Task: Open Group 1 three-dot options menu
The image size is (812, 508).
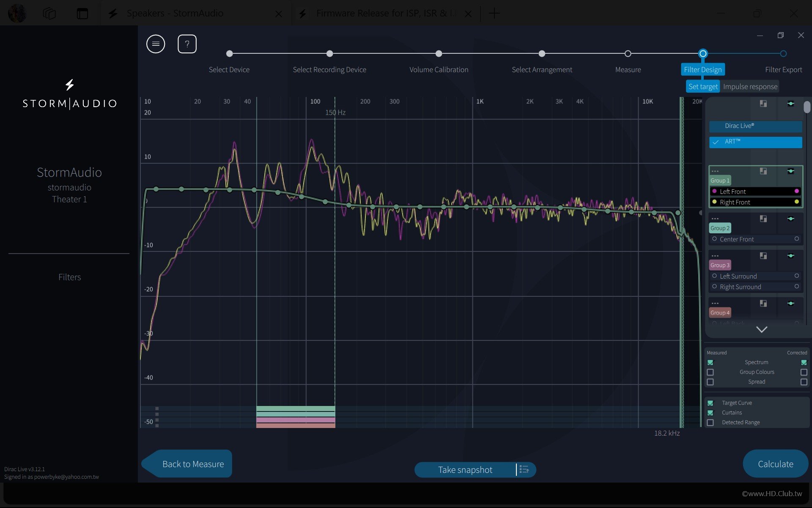Action: click(x=715, y=171)
